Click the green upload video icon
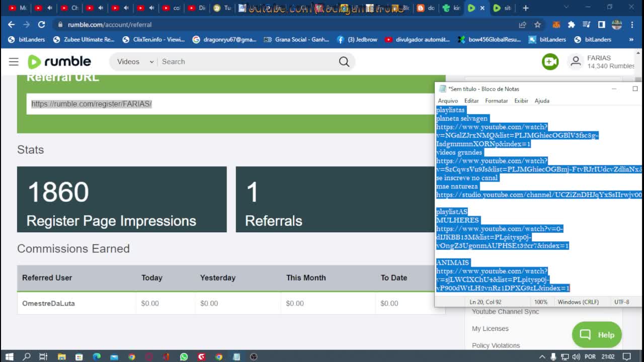This screenshot has width=644, height=362. 550,61
